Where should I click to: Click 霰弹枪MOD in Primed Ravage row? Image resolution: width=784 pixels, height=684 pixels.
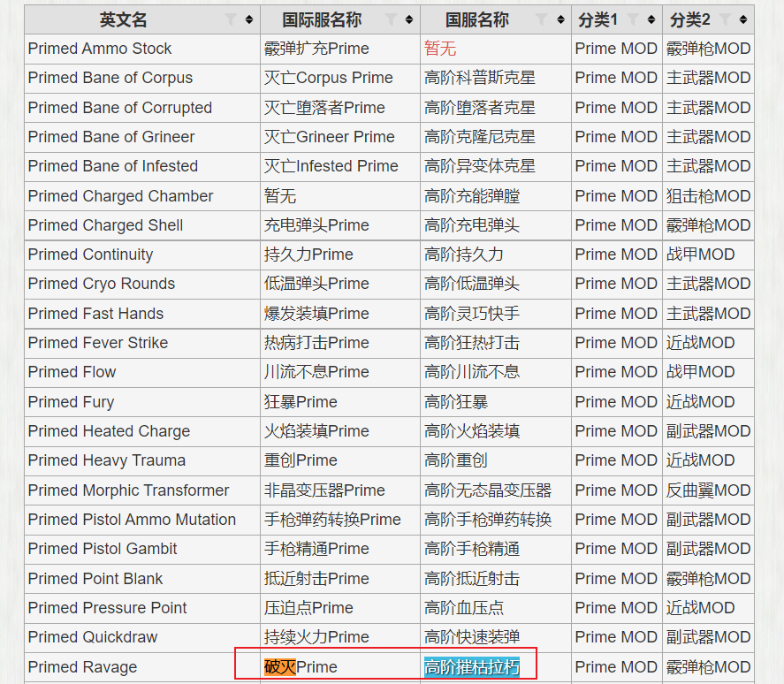point(708,667)
